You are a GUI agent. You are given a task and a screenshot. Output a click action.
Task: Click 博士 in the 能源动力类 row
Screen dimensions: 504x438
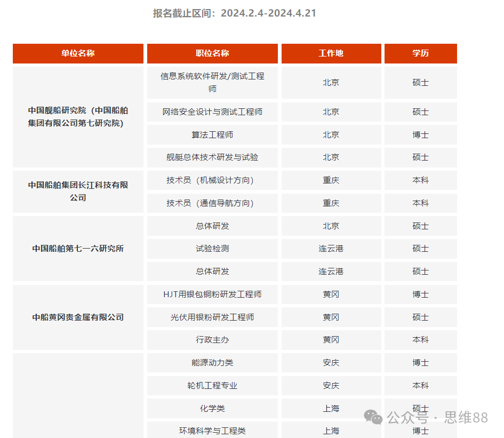(x=420, y=363)
